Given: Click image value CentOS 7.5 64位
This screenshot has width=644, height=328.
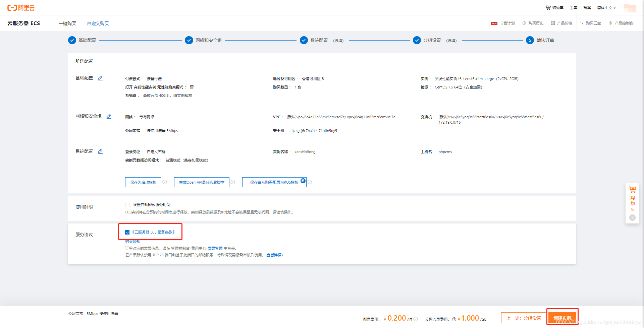Looking at the screenshot, I should [x=458, y=87].
